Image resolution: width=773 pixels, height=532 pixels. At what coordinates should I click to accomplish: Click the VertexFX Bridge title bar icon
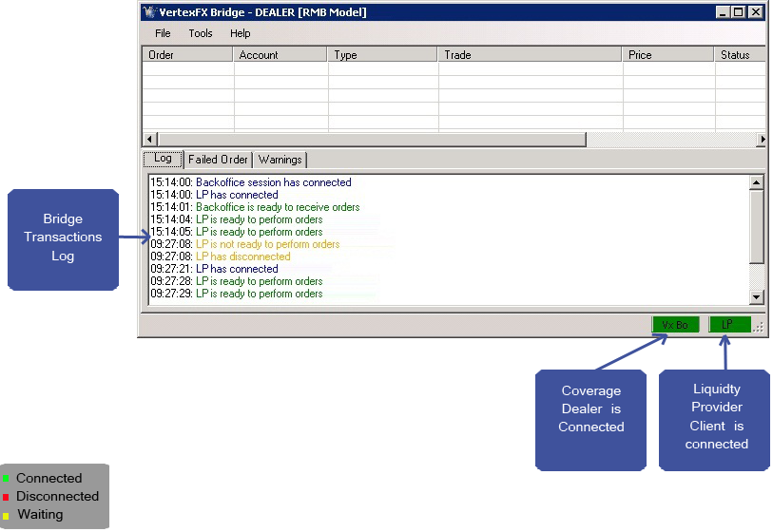point(148,12)
